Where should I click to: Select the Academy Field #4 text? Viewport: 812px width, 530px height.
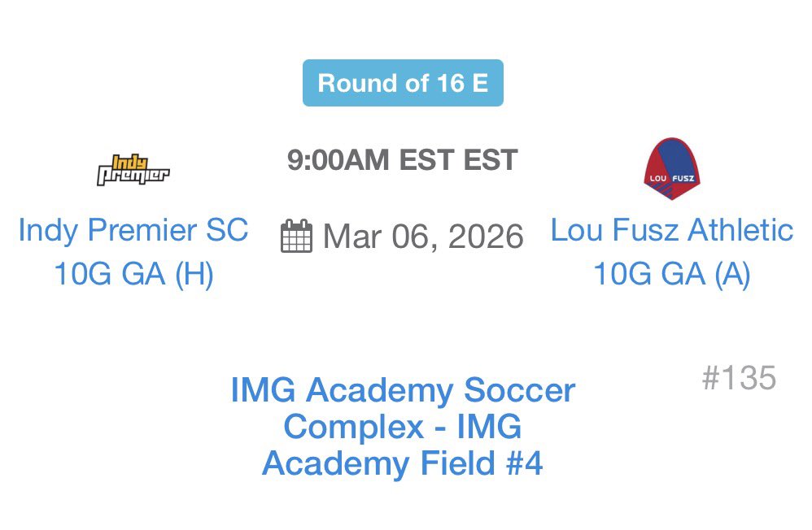403,463
